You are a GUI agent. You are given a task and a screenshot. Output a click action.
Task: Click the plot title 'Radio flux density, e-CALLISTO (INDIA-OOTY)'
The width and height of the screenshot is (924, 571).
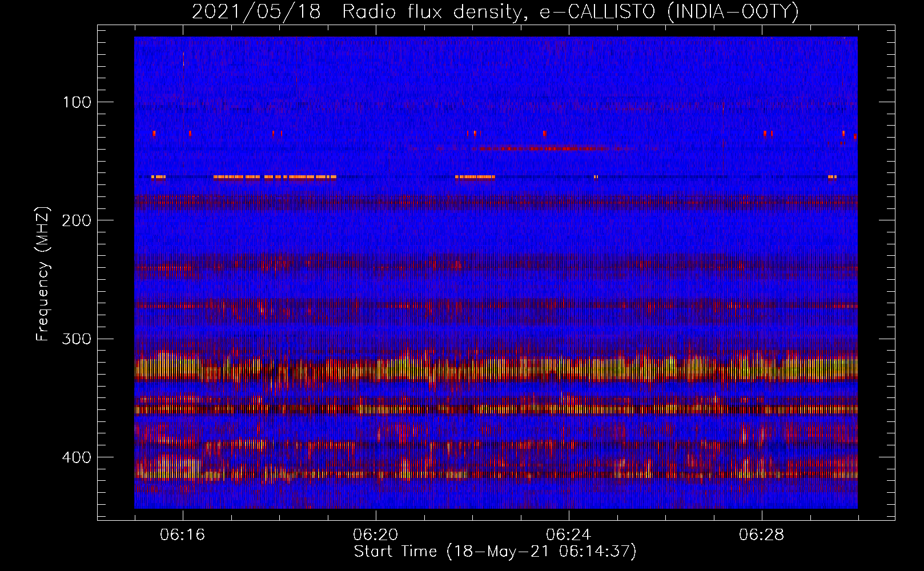click(570, 12)
